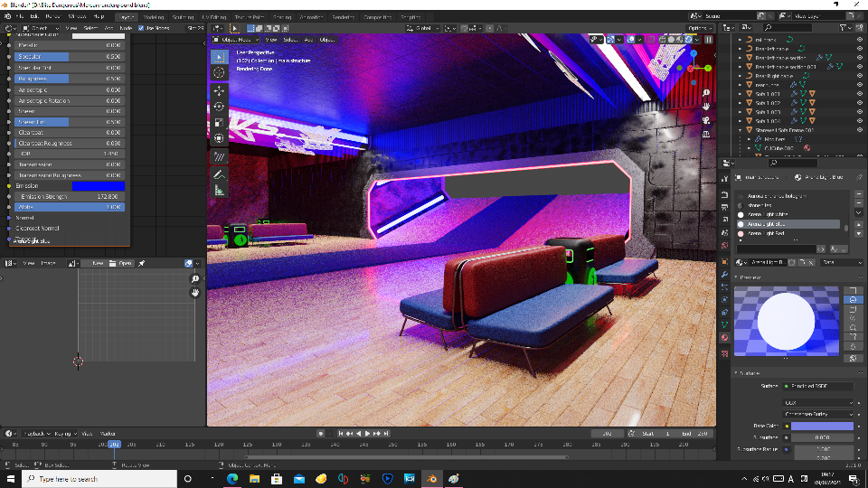Select the Scale tool
The image size is (868, 488).
click(219, 122)
